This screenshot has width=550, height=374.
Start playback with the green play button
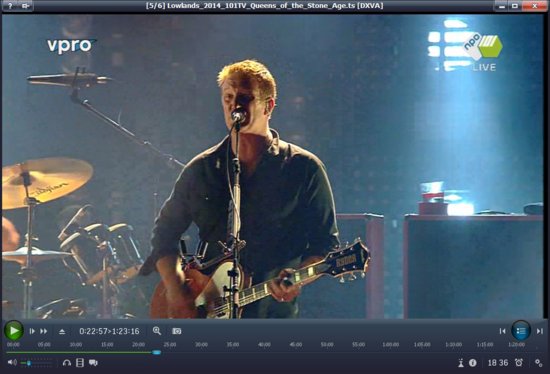[14, 330]
